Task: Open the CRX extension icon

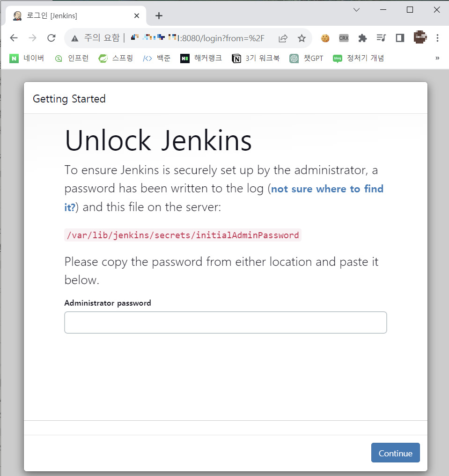Action: (x=344, y=38)
